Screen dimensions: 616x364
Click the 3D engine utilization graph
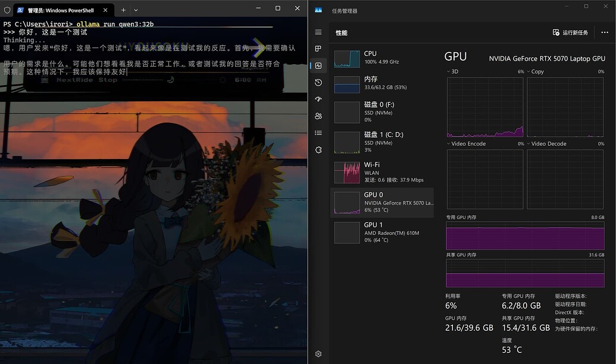[x=485, y=107]
